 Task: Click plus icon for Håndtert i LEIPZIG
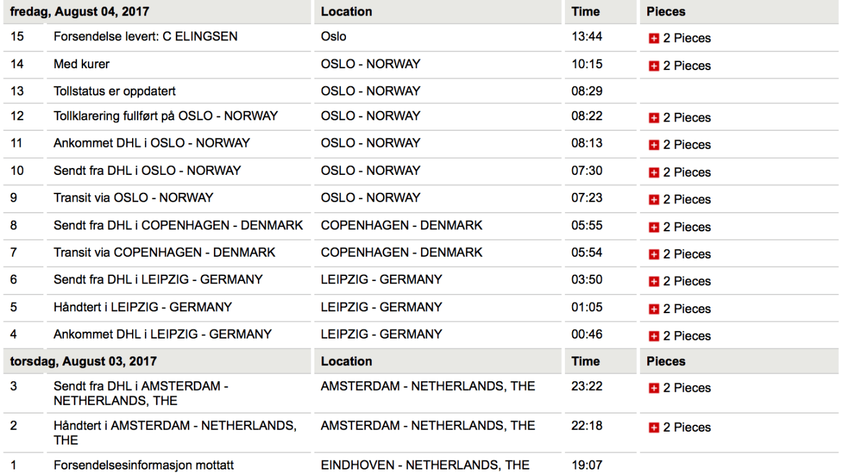[x=653, y=309]
